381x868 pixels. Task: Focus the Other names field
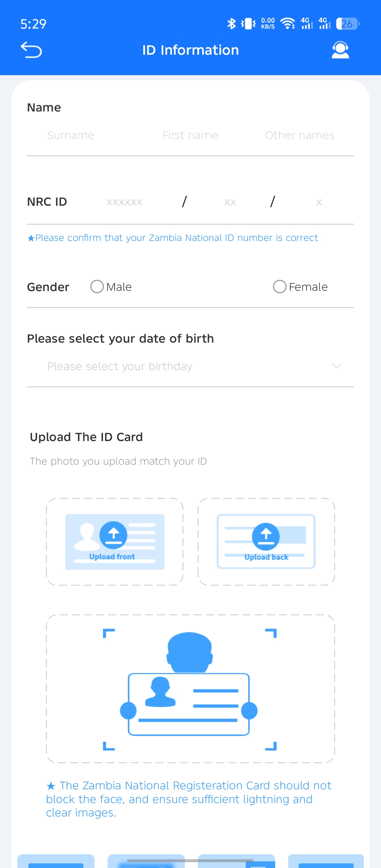tap(300, 135)
